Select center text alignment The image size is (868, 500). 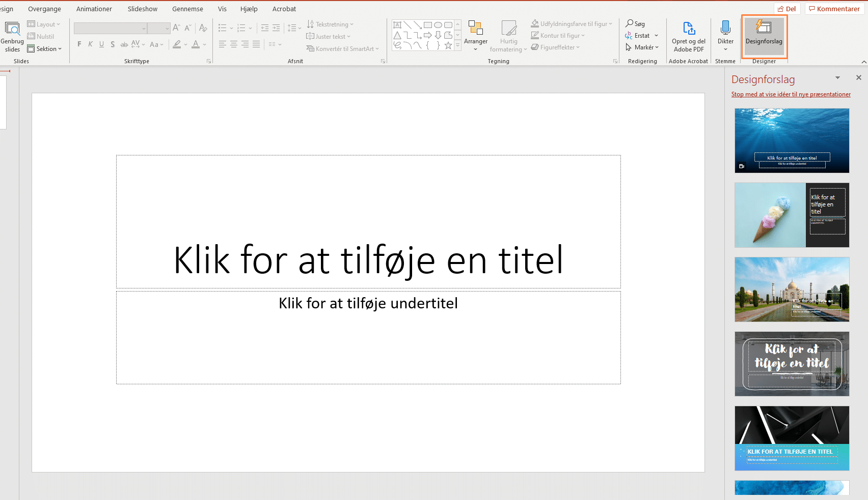(233, 44)
